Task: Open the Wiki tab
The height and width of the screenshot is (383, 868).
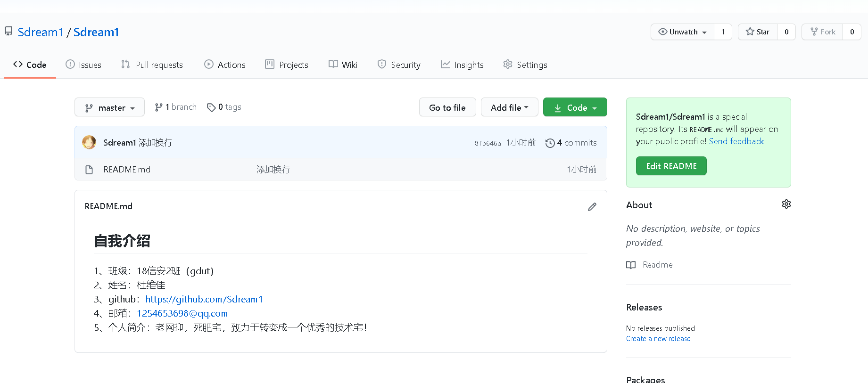Action: 343,65
